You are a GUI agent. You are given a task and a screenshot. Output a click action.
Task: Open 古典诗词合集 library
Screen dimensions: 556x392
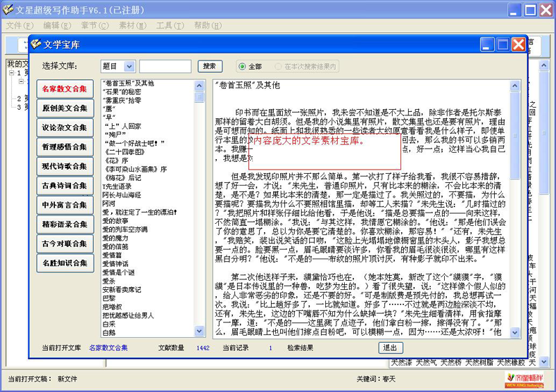click(x=65, y=186)
